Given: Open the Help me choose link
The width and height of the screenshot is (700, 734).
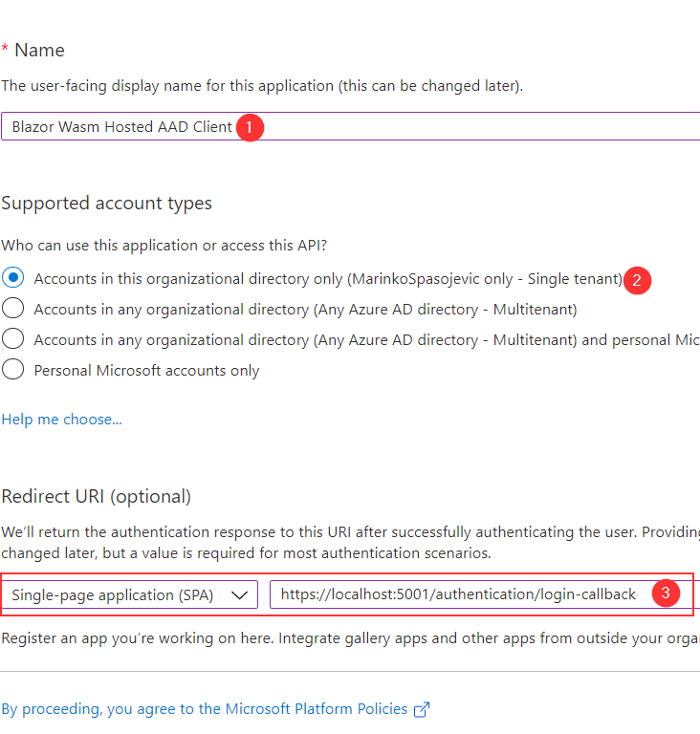Looking at the screenshot, I should pyautogui.click(x=61, y=420).
